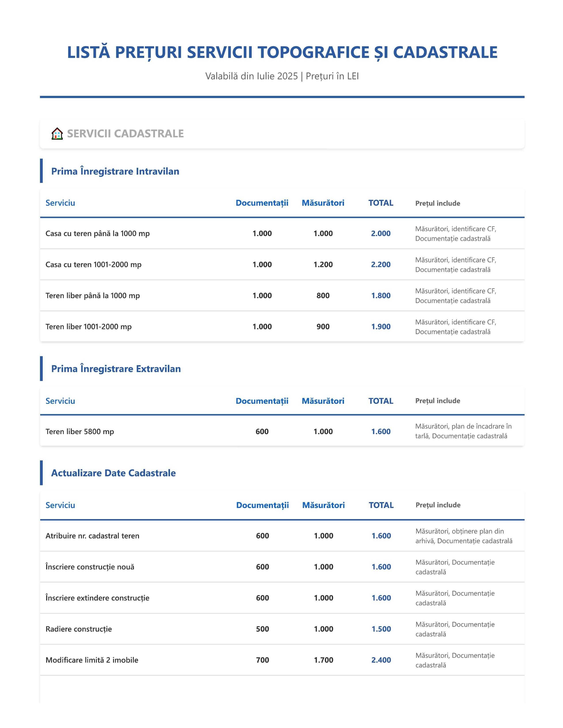Viewport: 563px width, 728px height.
Task: Click description obținere plan din arhivă
Action: pos(464,536)
